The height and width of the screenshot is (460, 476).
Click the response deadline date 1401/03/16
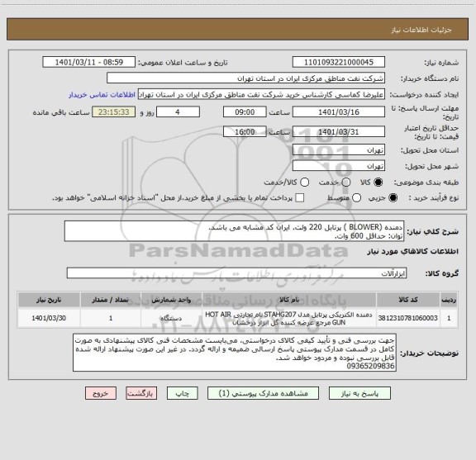coord(339,112)
